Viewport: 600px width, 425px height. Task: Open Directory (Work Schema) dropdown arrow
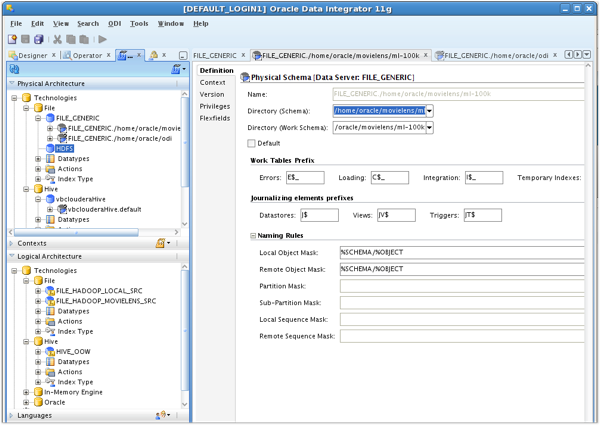(x=429, y=127)
